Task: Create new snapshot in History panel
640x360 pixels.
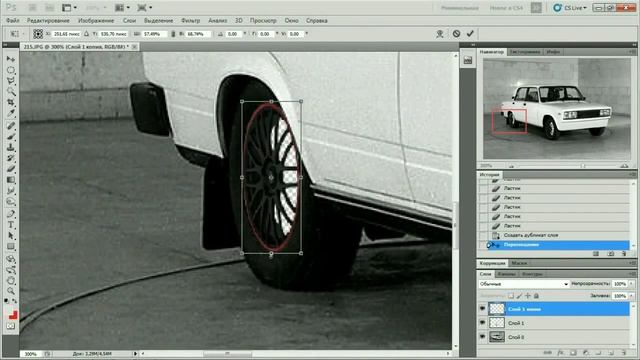Action: tap(611, 254)
